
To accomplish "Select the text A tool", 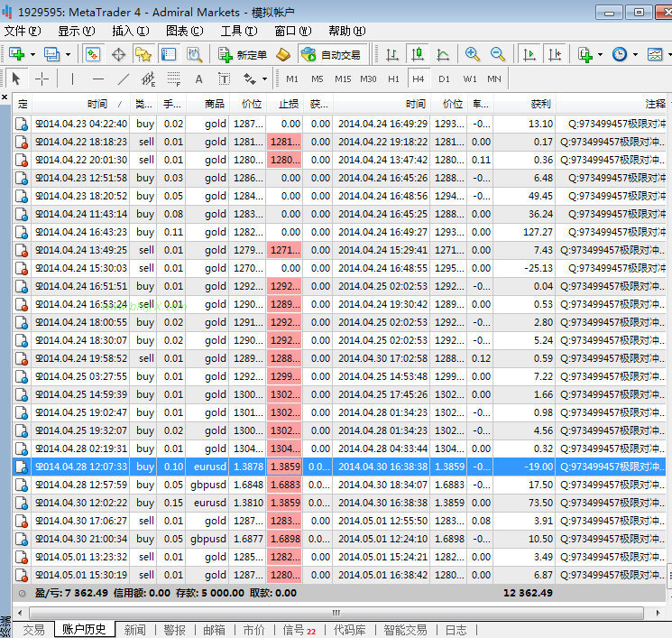I will click(198, 79).
